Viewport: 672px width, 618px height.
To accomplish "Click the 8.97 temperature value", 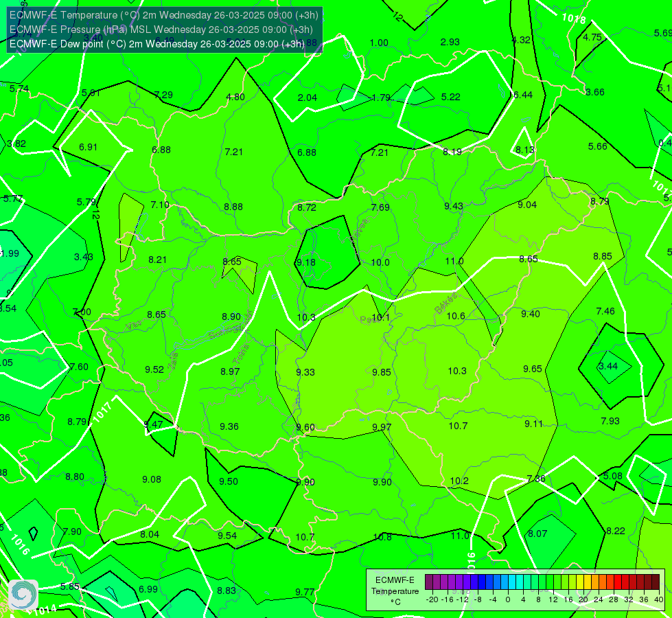I will click(x=230, y=371).
